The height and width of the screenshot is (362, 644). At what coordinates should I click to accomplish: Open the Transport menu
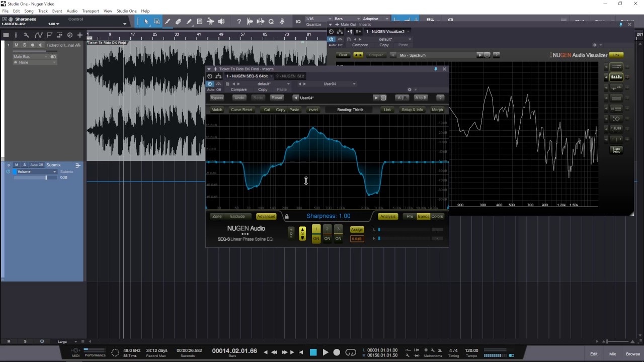91,11
